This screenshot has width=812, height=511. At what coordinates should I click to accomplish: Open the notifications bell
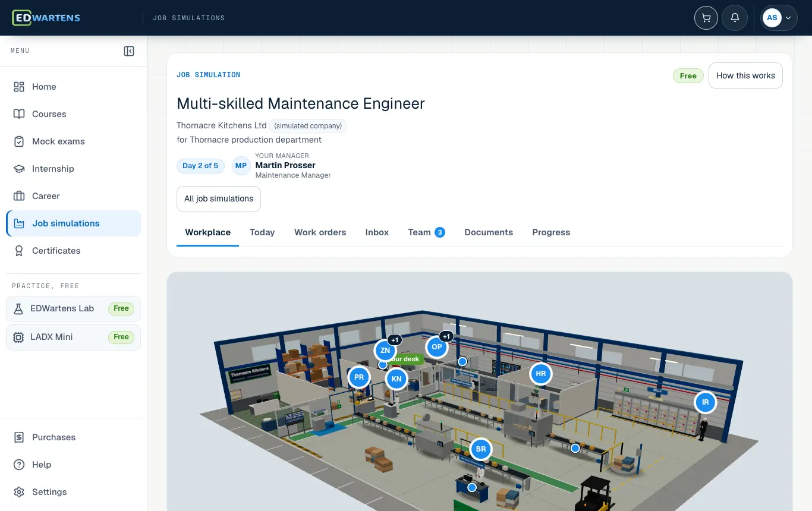click(x=735, y=18)
